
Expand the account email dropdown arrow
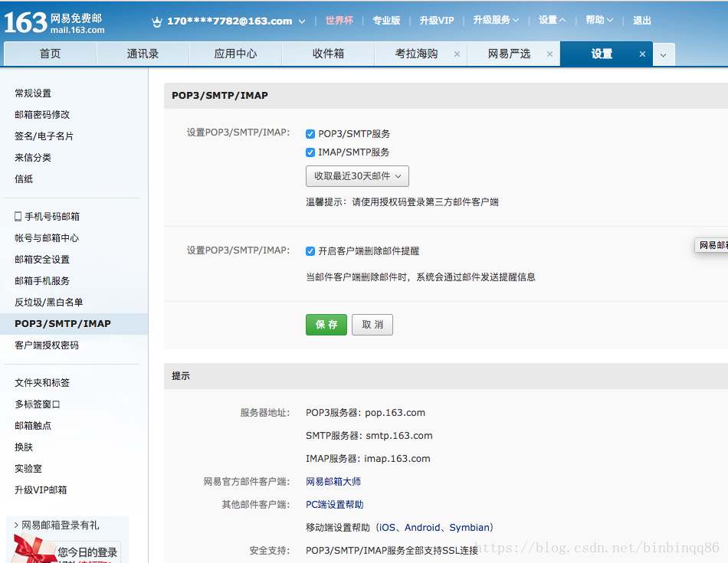302,21
